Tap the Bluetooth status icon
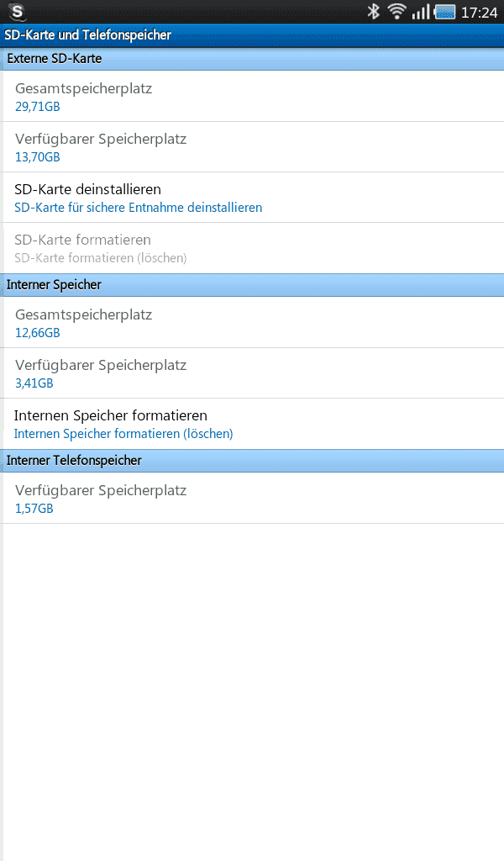This screenshot has height=861, width=504. (x=374, y=12)
